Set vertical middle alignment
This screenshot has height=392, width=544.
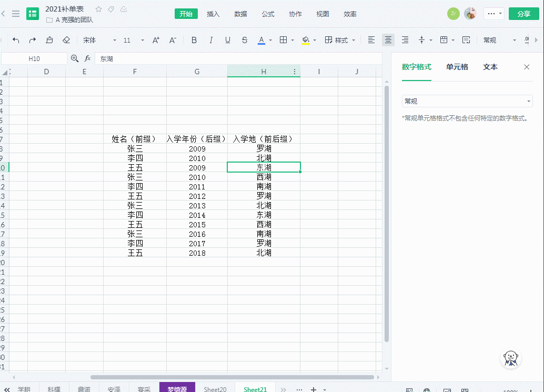tap(421, 40)
